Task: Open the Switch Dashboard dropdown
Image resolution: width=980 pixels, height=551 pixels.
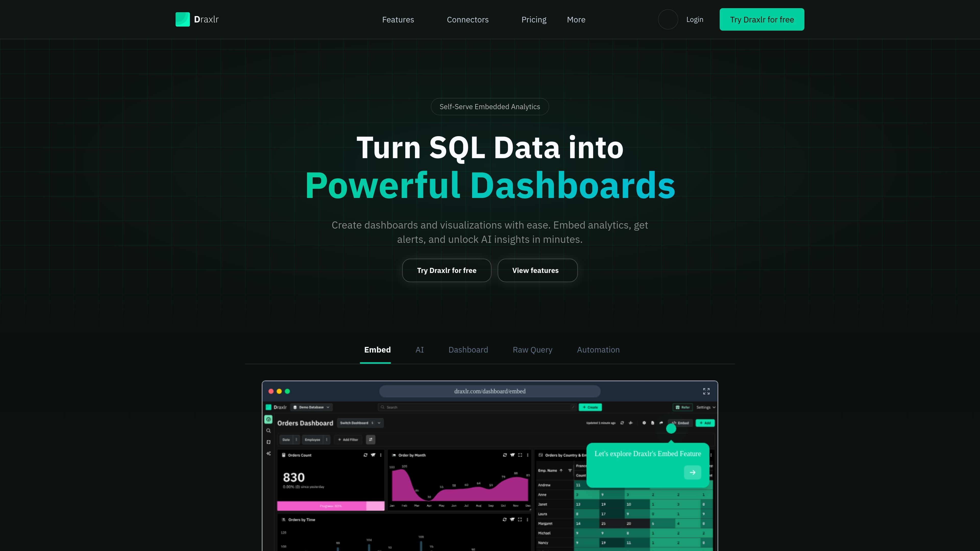Action: 360,423
